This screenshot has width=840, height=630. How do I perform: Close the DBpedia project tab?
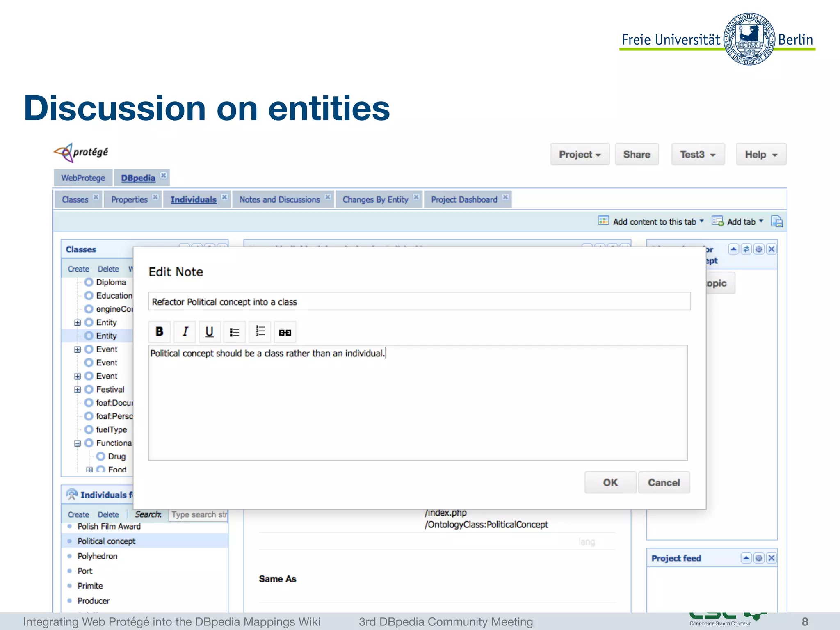[163, 176]
